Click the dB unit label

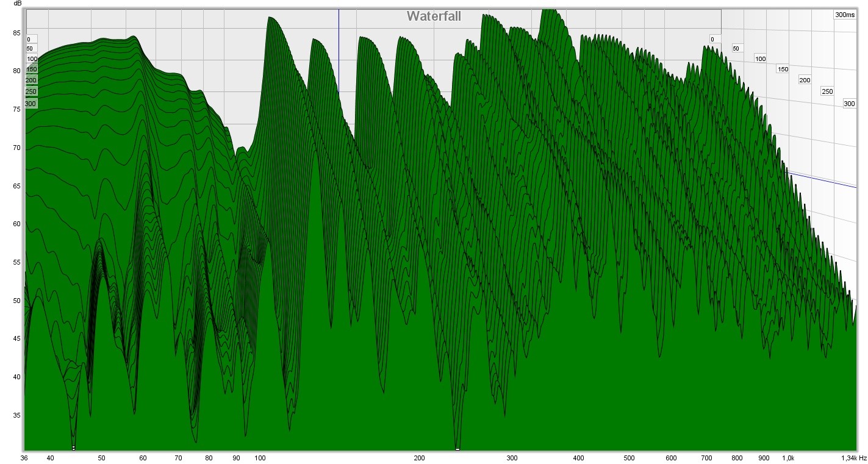[18, 4]
